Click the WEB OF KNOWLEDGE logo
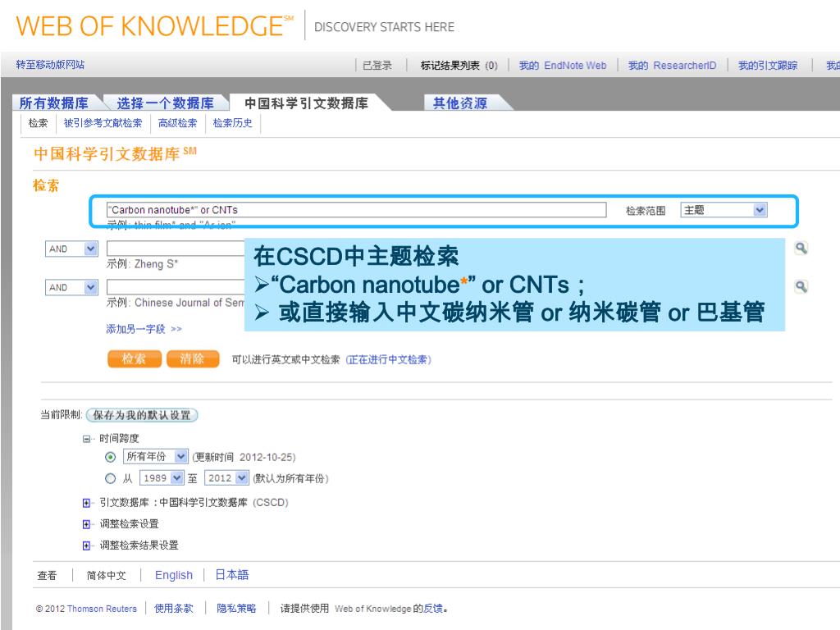Image resolution: width=840 pixels, height=630 pixels. (x=155, y=25)
